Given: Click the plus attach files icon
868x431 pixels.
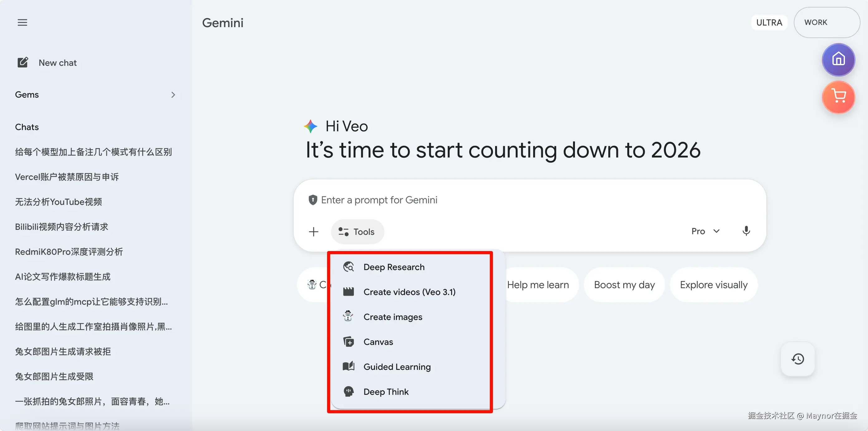Looking at the screenshot, I should point(313,232).
